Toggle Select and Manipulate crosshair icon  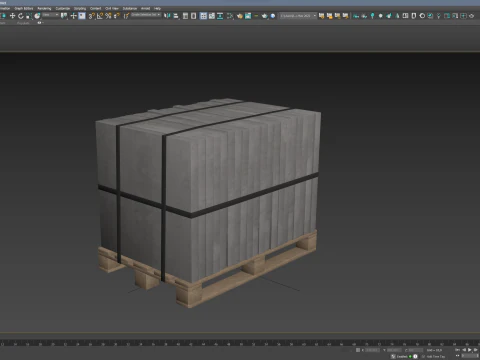(73, 16)
